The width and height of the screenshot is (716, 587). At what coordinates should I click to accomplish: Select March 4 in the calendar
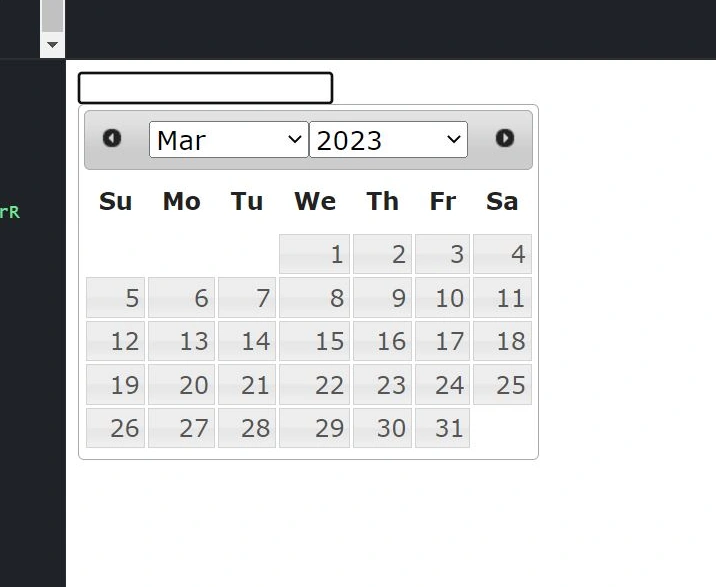(502, 254)
